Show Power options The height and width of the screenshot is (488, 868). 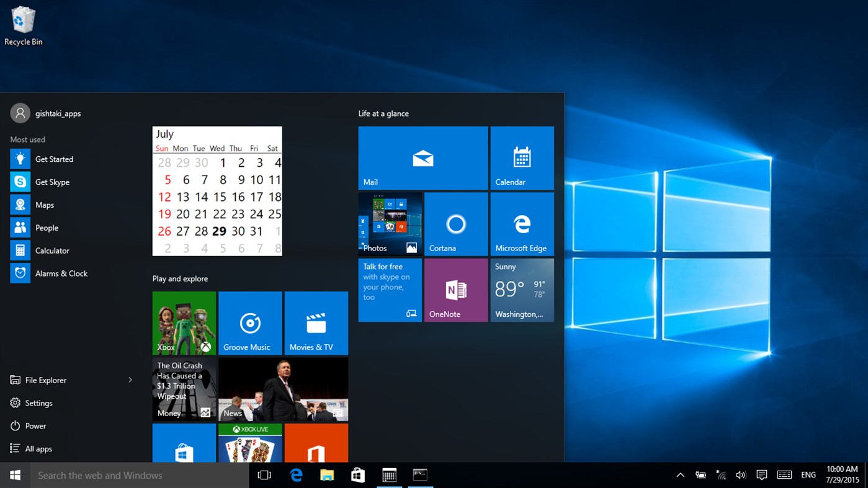(37, 426)
